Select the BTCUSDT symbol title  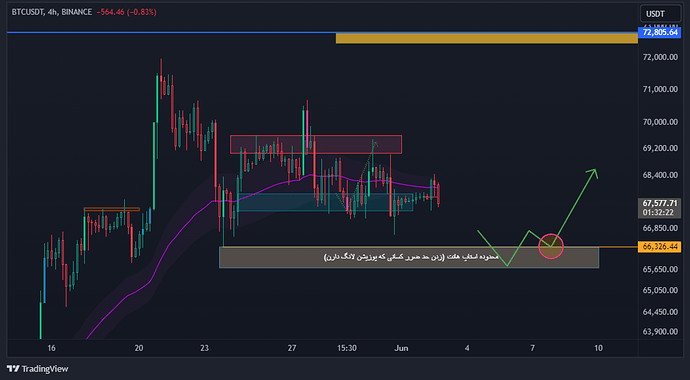[x=26, y=12]
